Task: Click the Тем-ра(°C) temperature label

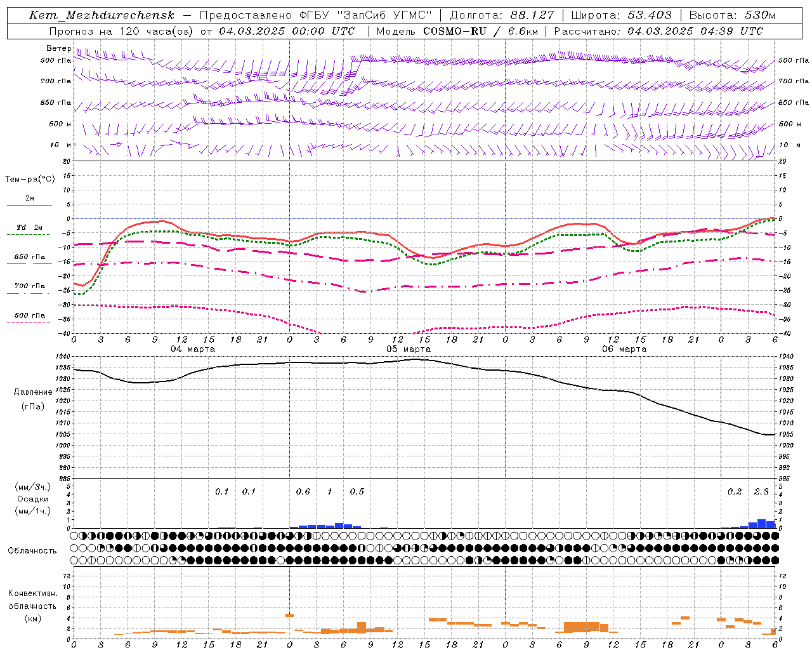Action: (x=30, y=180)
